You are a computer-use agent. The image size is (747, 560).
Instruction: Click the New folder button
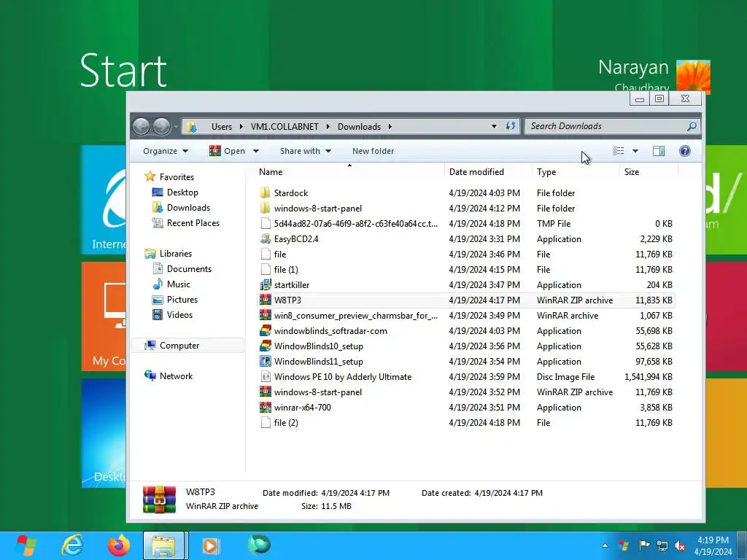coord(373,151)
